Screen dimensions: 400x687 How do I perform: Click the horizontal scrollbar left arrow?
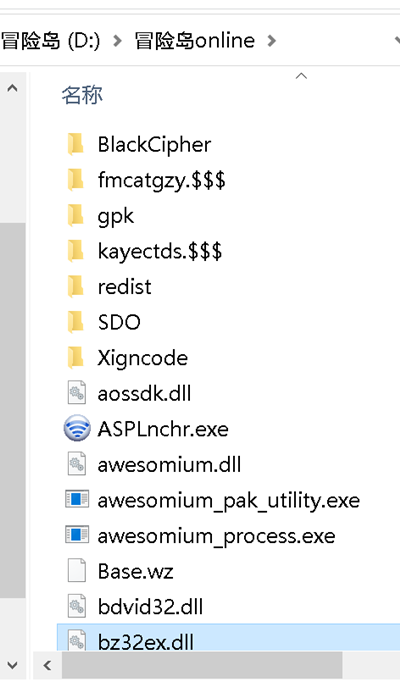pos(47,665)
